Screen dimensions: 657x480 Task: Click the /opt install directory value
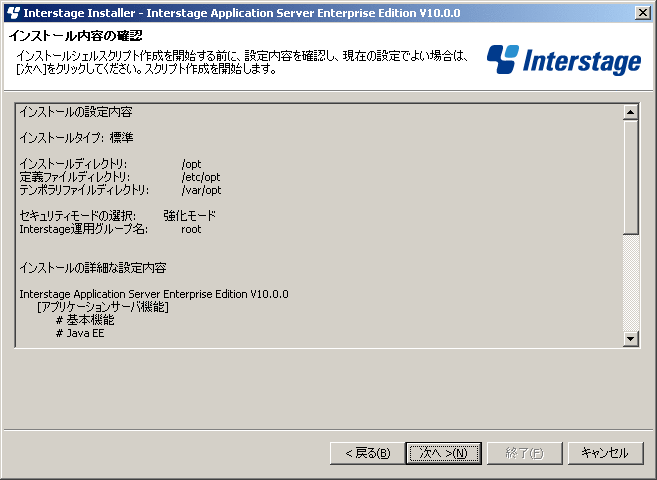click(191, 164)
